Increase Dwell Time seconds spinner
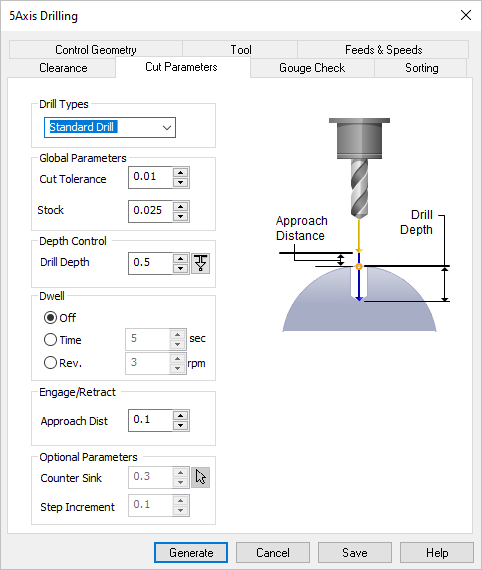The image size is (482, 570). (177, 334)
